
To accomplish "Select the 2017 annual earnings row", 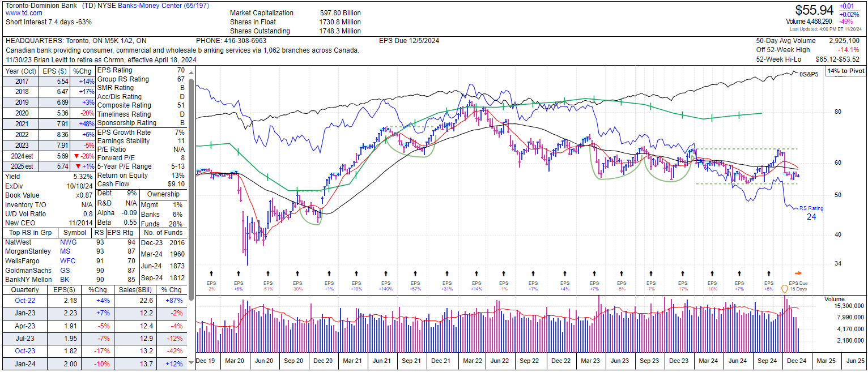I will point(48,82).
